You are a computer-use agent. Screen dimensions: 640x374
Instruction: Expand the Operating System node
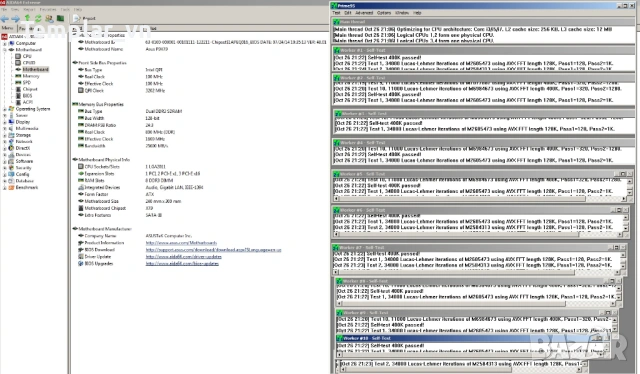pyautogui.click(x=4, y=109)
